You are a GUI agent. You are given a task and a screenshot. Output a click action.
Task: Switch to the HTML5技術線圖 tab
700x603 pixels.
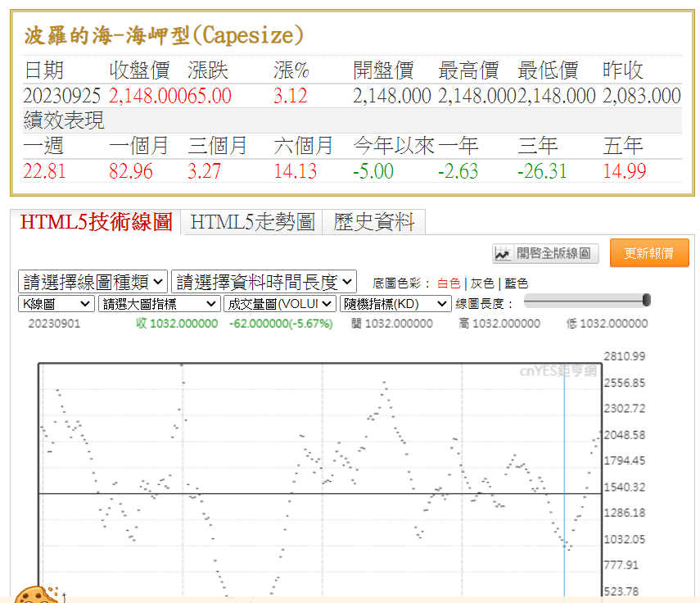pyautogui.click(x=96, y=222)
